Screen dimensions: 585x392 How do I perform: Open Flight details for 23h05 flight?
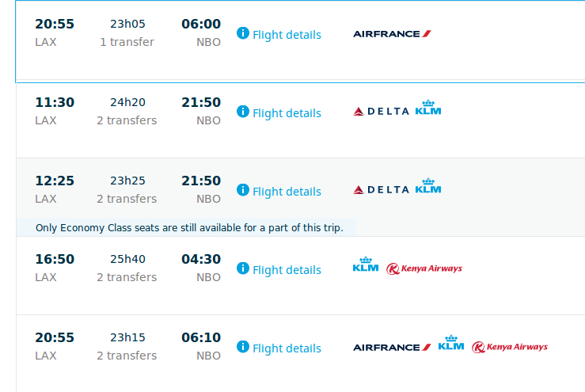287,35
